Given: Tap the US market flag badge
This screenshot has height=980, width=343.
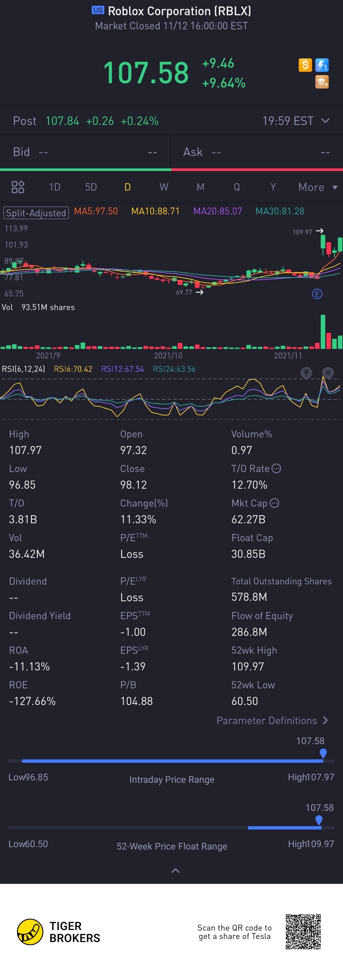Looking at the screenshot, I should [x=98, y=10].
